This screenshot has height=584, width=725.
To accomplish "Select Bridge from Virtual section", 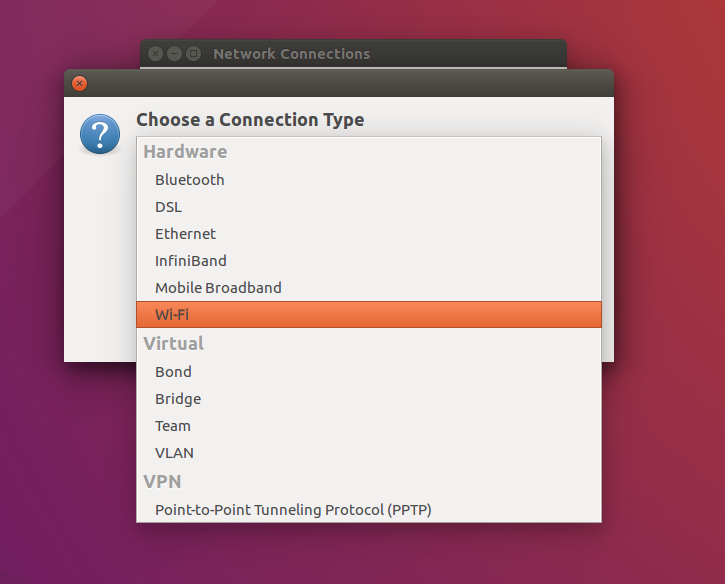I will [x=369, y=399].
